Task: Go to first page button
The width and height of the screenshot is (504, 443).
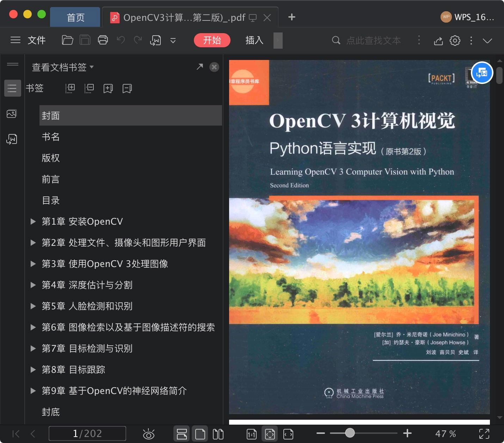Action: click(16, 433)
